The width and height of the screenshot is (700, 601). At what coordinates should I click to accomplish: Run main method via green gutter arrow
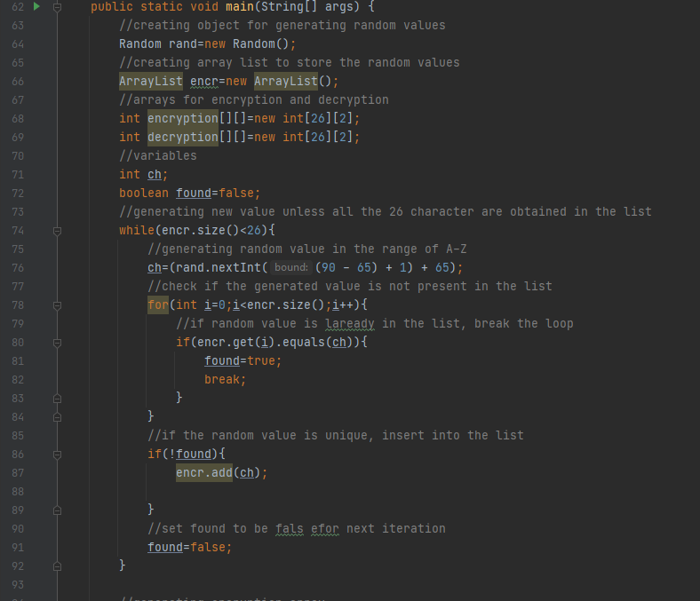pos(37,7)
